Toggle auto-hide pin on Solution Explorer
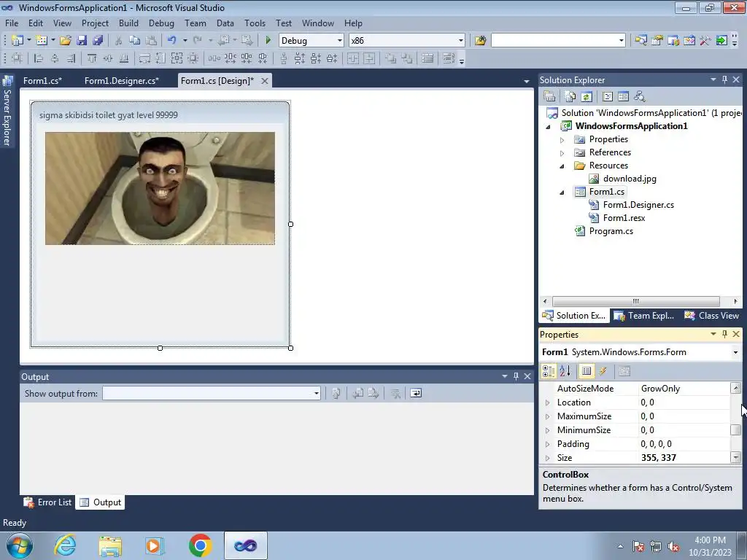This screenshot has width=747, height=560. [724, 80]
